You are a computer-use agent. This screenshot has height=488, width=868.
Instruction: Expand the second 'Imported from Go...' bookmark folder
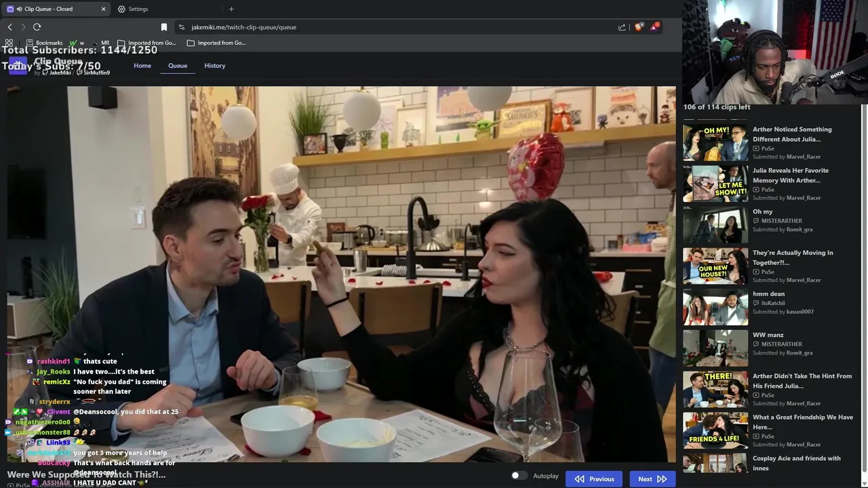216,43
